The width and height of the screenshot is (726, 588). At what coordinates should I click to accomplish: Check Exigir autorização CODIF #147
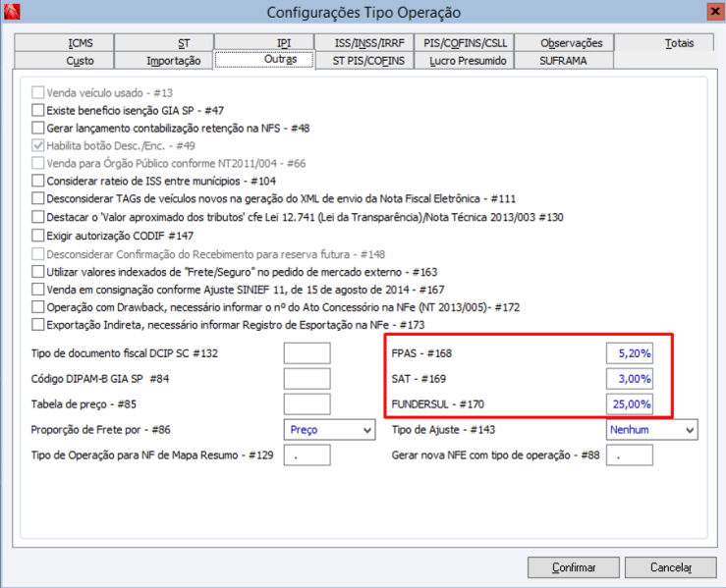38,236
